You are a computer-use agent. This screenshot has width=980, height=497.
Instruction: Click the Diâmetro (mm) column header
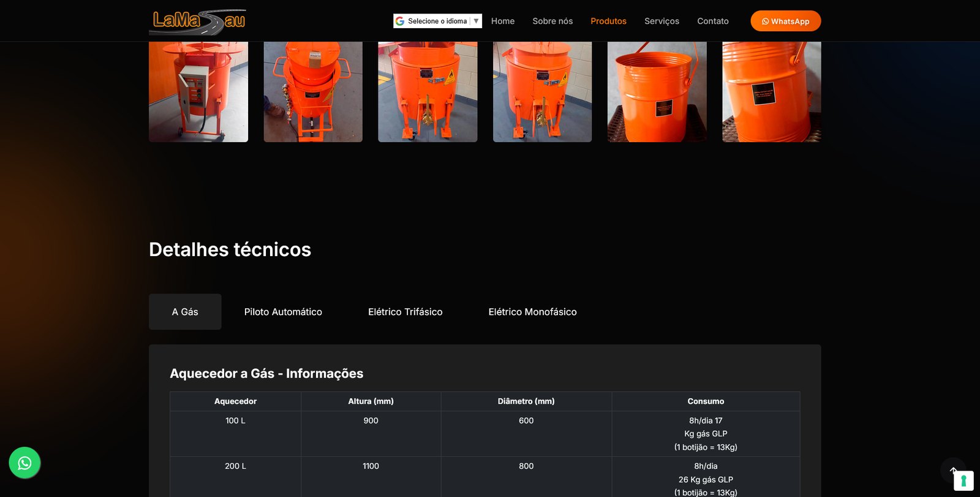click(526, 401)
